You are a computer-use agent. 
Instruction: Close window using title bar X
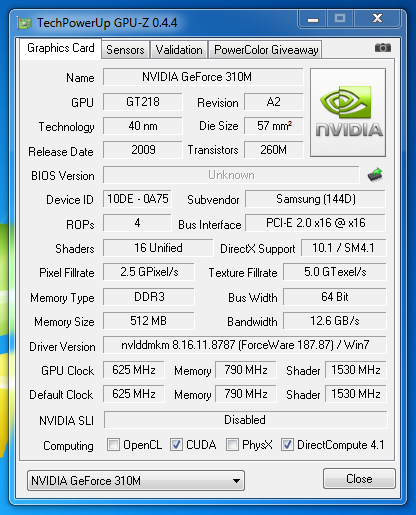pos(377,18)
